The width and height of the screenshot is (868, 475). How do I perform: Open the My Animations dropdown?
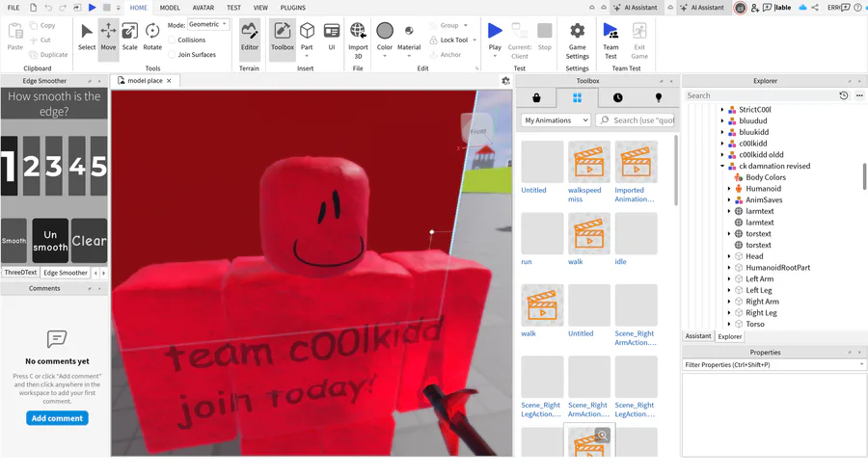tap(556, 120)
